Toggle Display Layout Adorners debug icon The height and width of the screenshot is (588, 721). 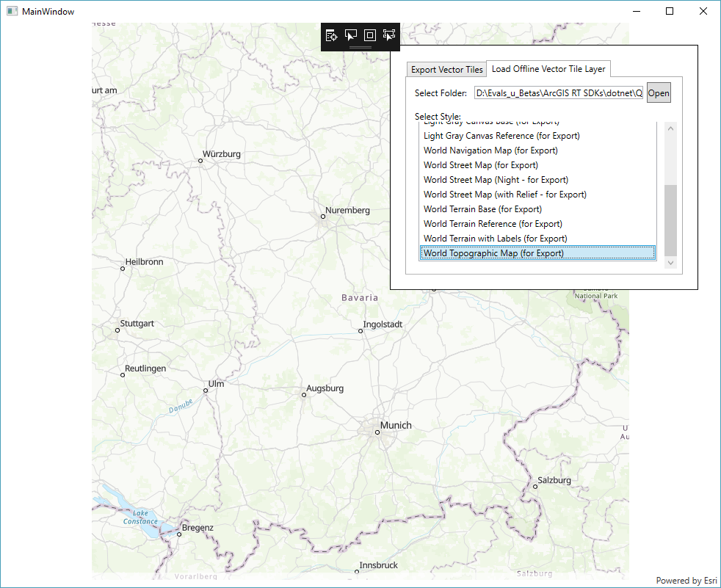tap(370, 35)
